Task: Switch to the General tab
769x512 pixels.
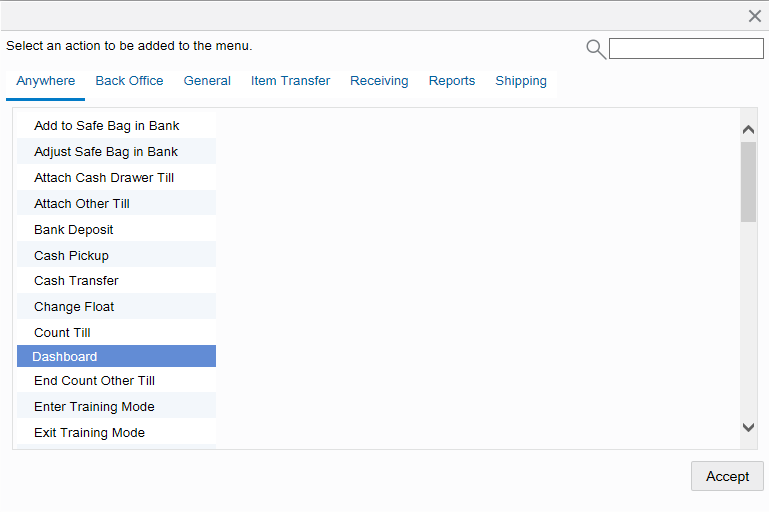Action: [207, 81]
